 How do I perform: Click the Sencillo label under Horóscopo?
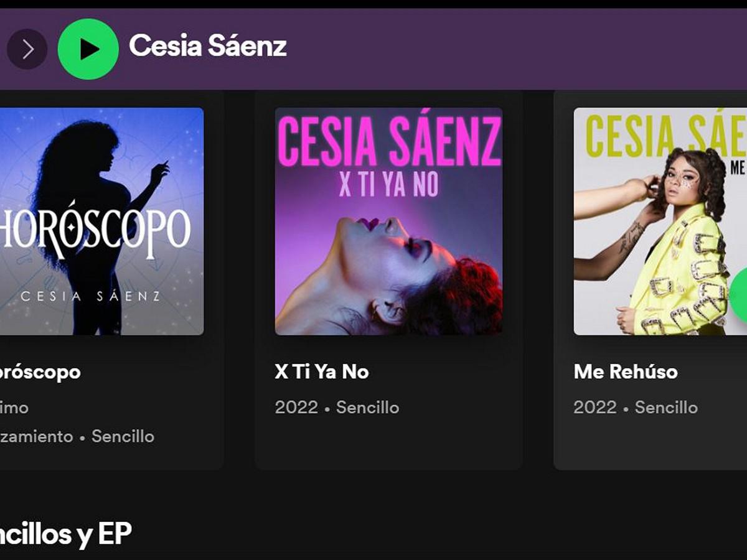[121, 436]
